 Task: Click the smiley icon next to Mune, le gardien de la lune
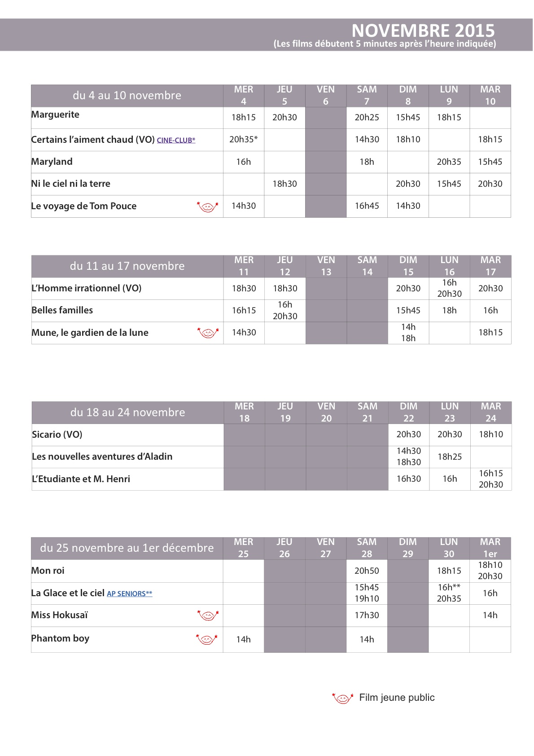tap(208, 333)
